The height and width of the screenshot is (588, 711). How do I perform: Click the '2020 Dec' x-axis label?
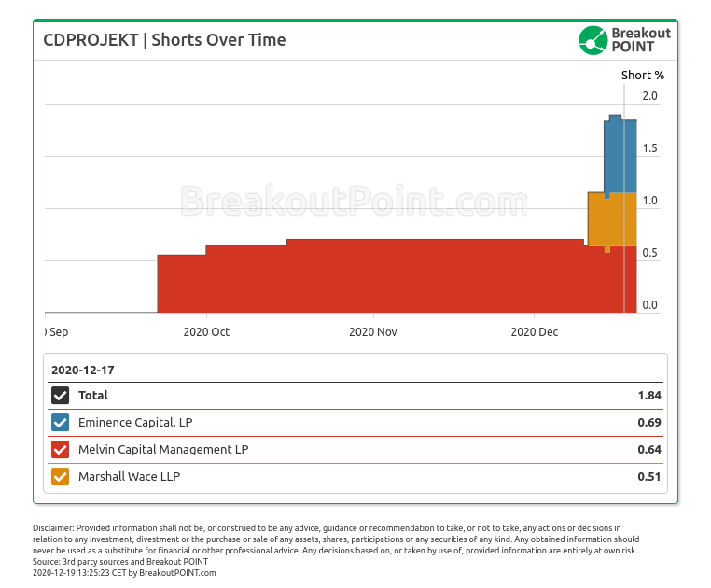534,332
